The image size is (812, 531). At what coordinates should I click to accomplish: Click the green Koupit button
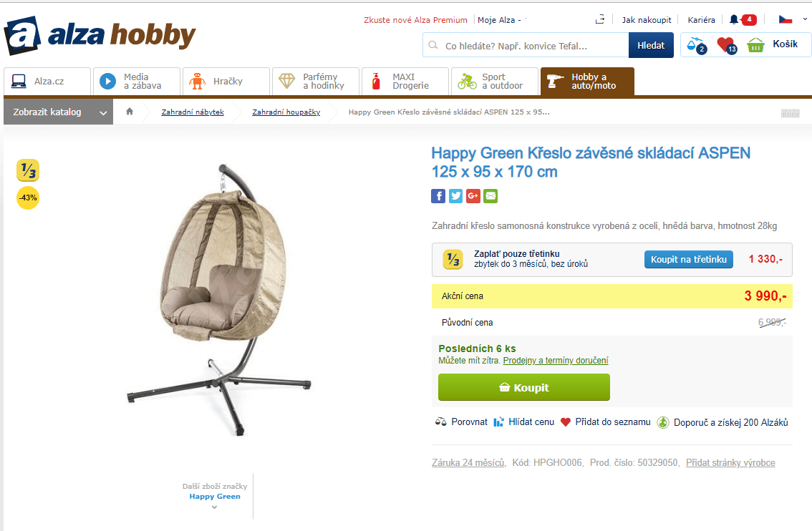coord(524,387)
